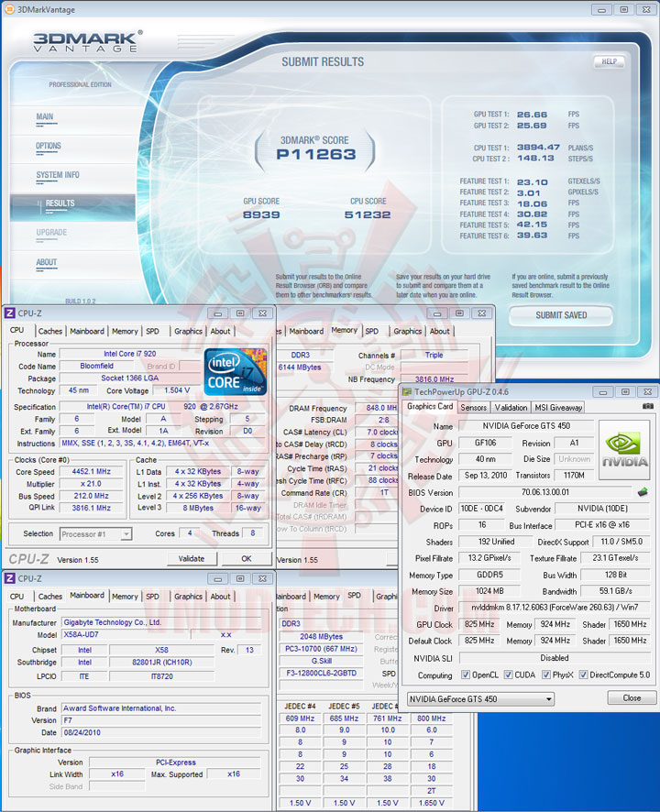Click the BIOS date 08/24/2010 field
Screen dimensions: 660x812
point(161,733)
